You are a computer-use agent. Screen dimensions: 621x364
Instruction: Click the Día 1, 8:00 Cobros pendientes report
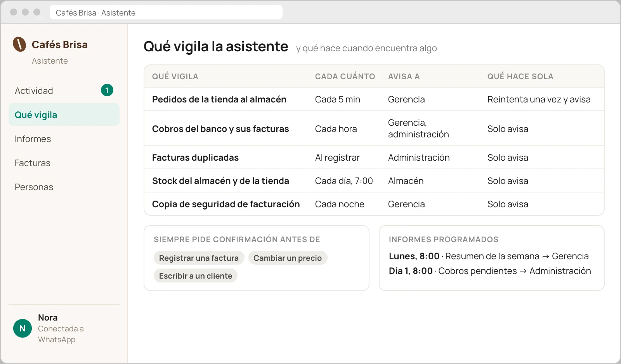(490, 271)
